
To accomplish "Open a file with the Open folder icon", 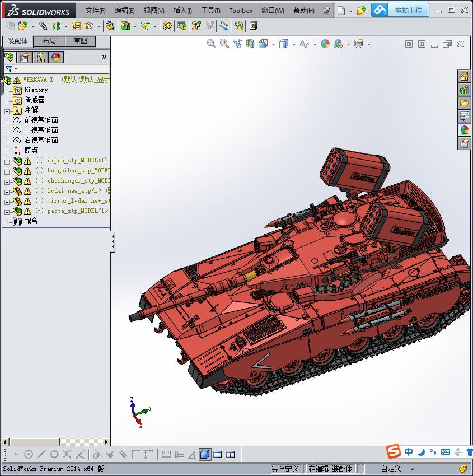I will click(361, 11).
